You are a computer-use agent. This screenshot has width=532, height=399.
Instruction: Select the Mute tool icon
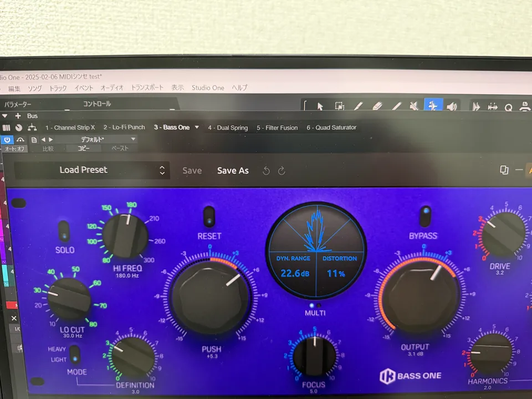click(413, 106)
